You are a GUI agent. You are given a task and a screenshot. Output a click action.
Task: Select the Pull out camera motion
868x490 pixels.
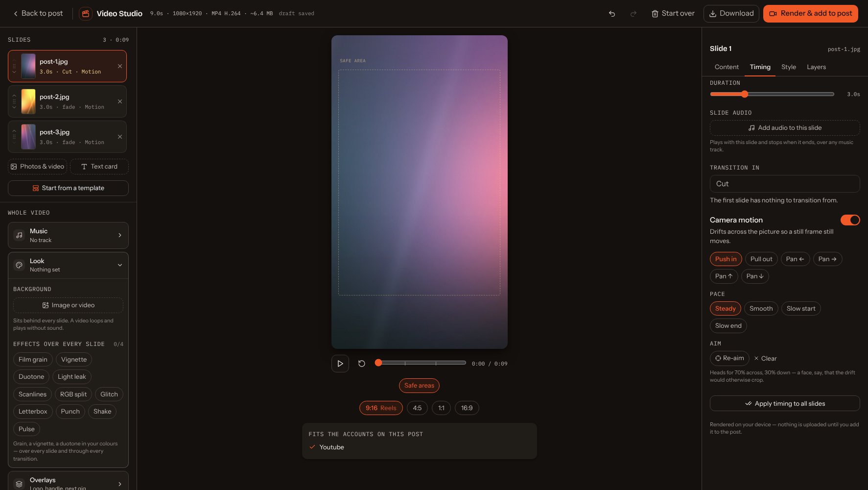tap(761, 259)
